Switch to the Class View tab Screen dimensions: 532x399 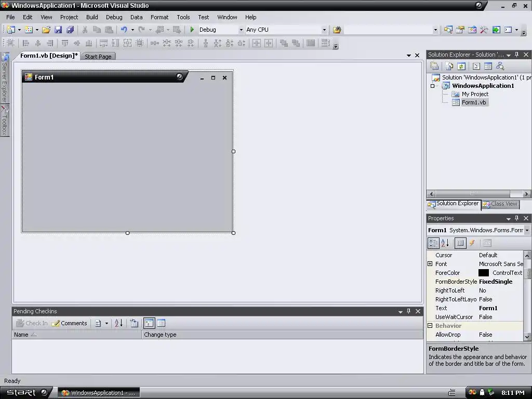tap(500, 204)
